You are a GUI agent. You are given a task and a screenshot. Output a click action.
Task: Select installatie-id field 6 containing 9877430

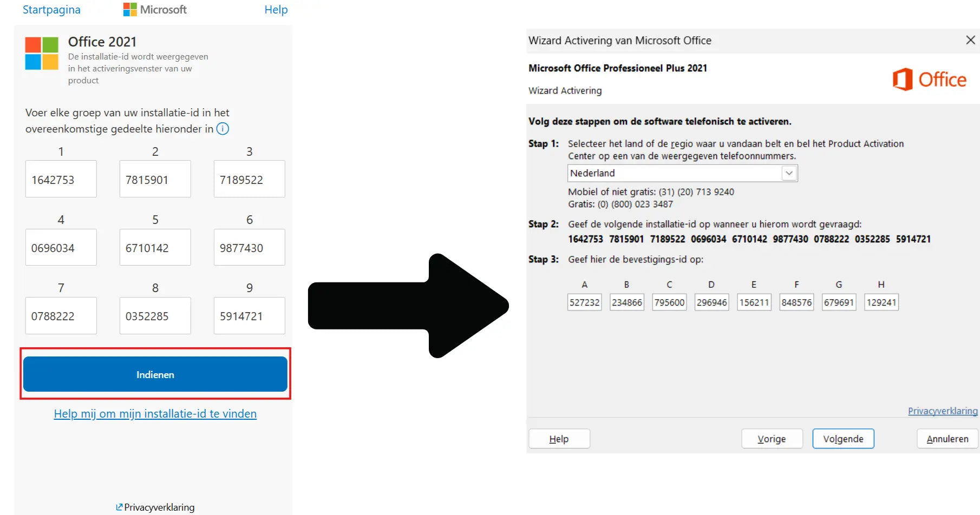(250, 247)
